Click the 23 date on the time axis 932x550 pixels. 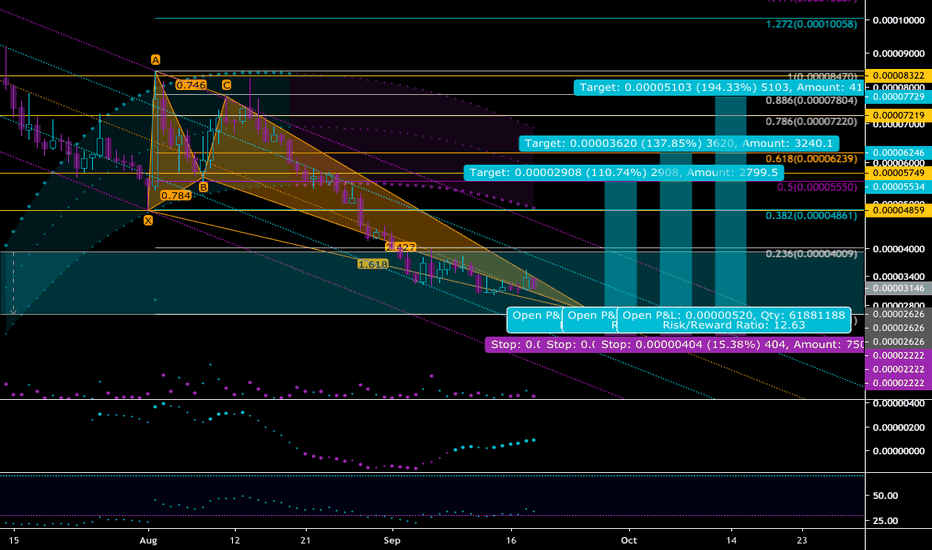[x=802, y=540]
